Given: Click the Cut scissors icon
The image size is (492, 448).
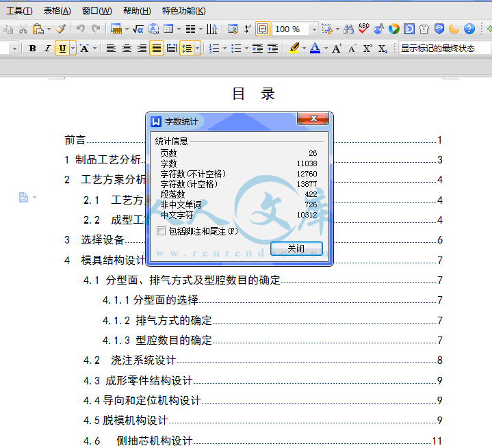Looking at the screenshot, I should click(23, 29).
